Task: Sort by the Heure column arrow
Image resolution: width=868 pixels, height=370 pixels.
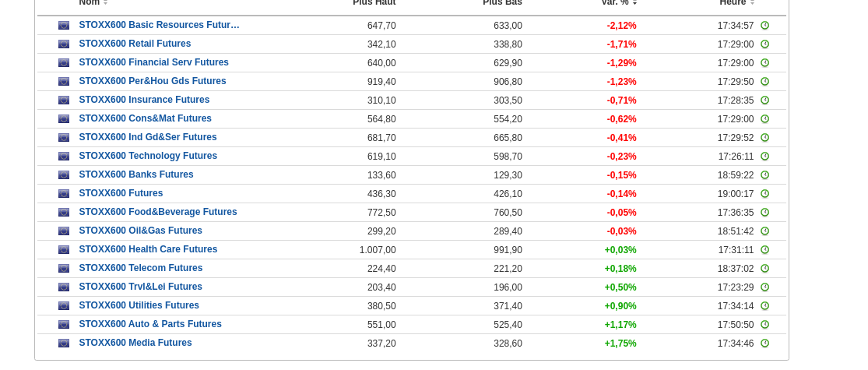Action: (752, 3)
